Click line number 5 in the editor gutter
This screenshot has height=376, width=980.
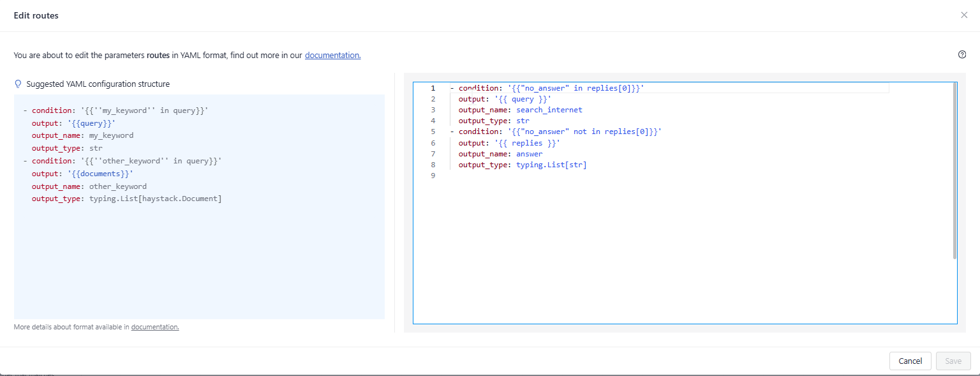coord(433,132)
